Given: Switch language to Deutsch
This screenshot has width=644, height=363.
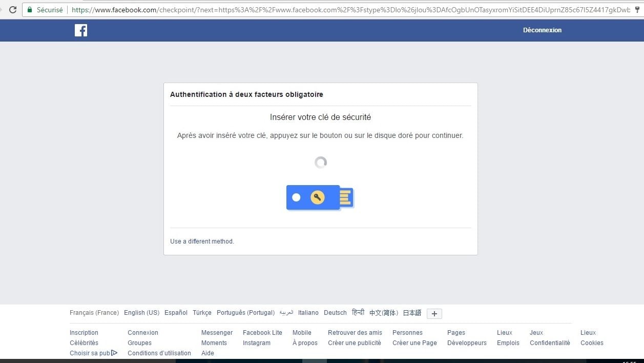Looking at the screenshot, I should click(x=335, y=313).
